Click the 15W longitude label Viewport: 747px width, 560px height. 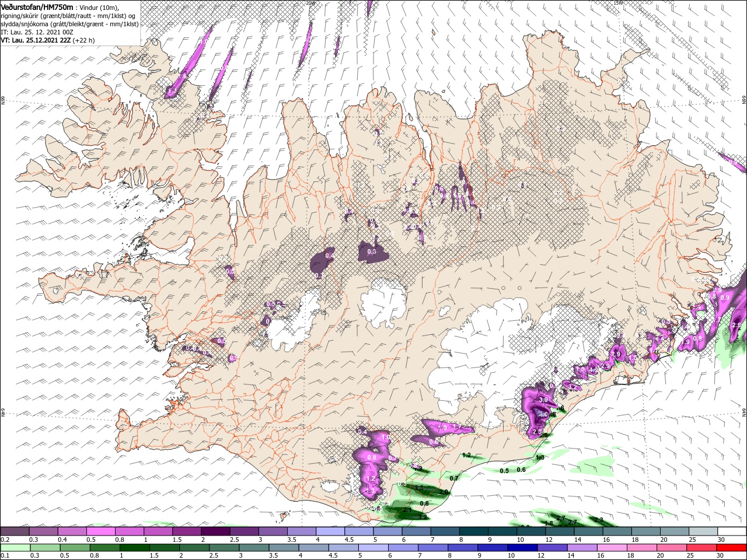pos(618,2)
